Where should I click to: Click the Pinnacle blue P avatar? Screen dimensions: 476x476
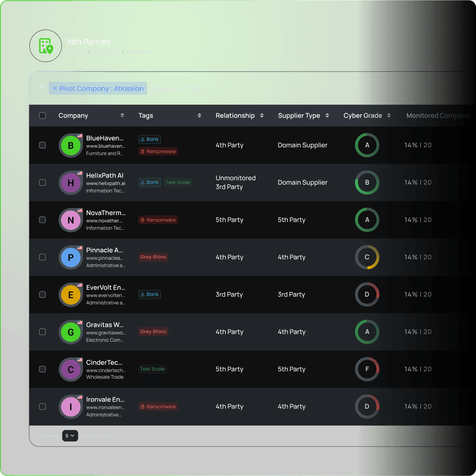click(x=71, y=258)
